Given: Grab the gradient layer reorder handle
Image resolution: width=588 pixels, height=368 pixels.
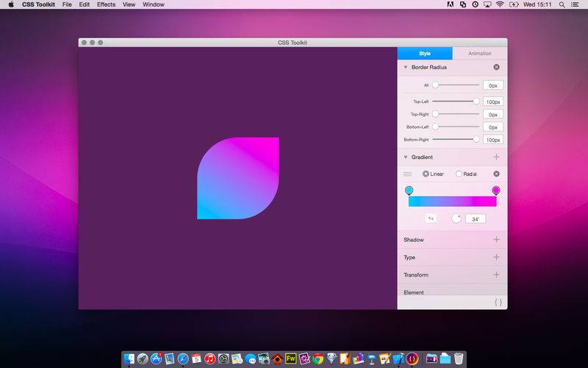Looking at the screenshot, I should (407, 174).
